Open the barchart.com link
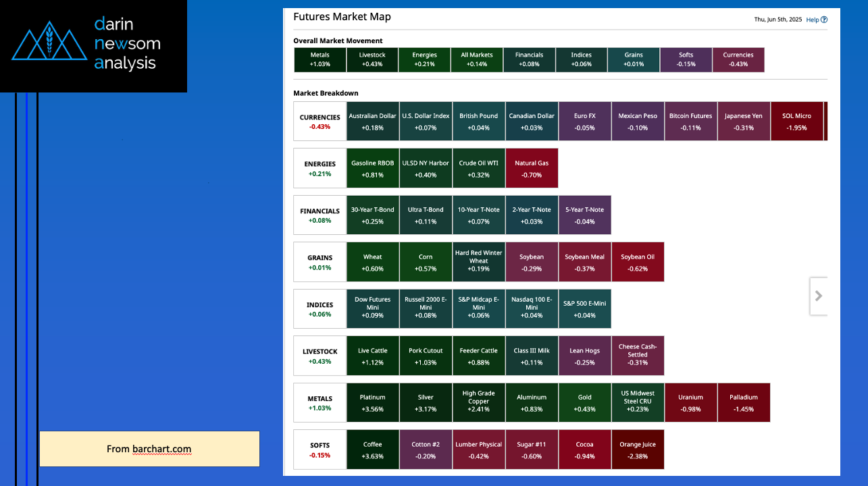The height and width of the screenshot is (486, 868). pyautogui.click(x=161, y=449)
